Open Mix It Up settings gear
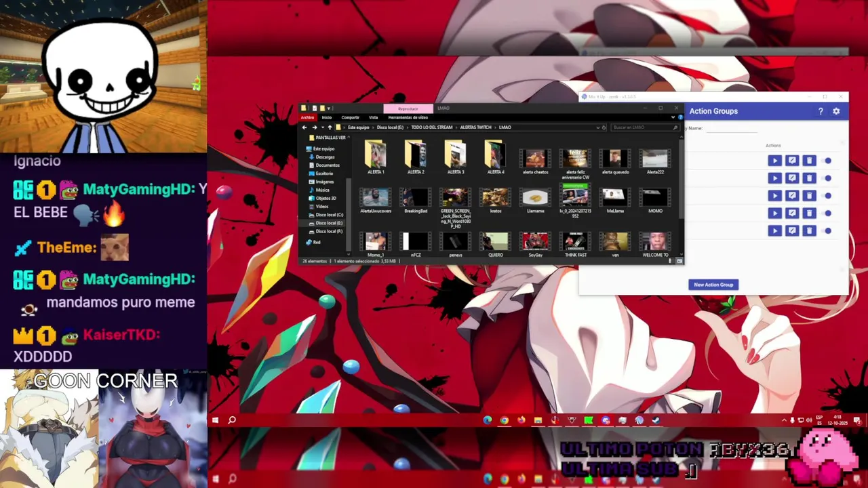This screenshot has height=488, width=868. [836, 111]
